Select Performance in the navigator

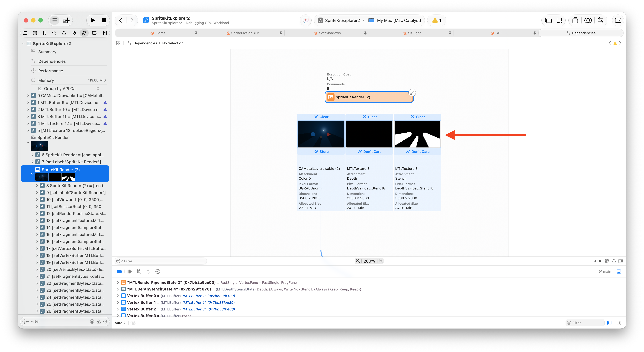tap(69, 71)
